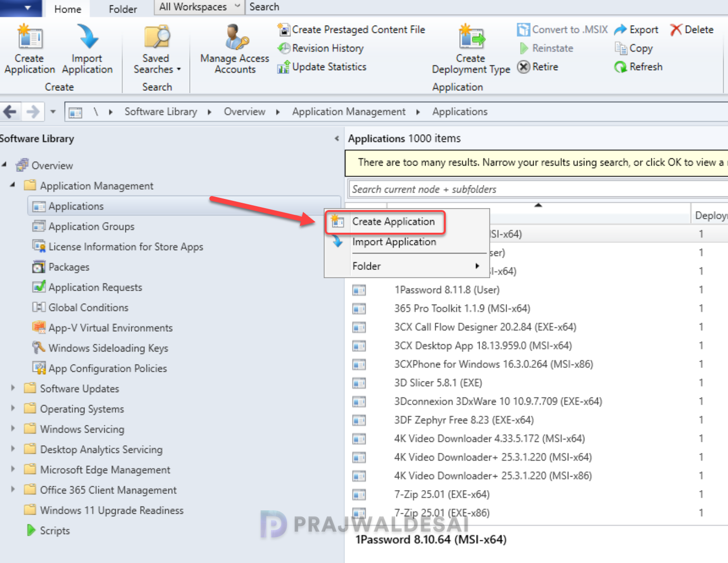Collapse the Software Library navigation pane
This screenshot has height=563, width=728.
(x=336, y=139)
